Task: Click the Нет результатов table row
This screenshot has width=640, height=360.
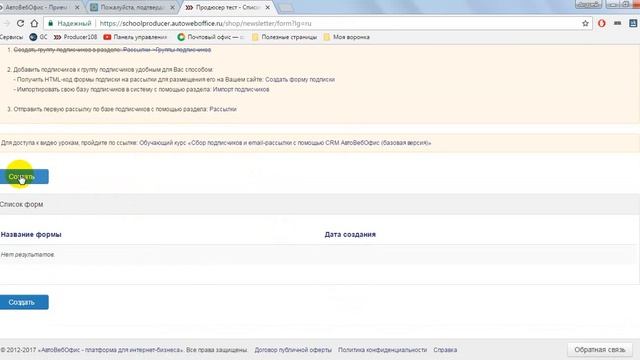Action: (318, 255)
